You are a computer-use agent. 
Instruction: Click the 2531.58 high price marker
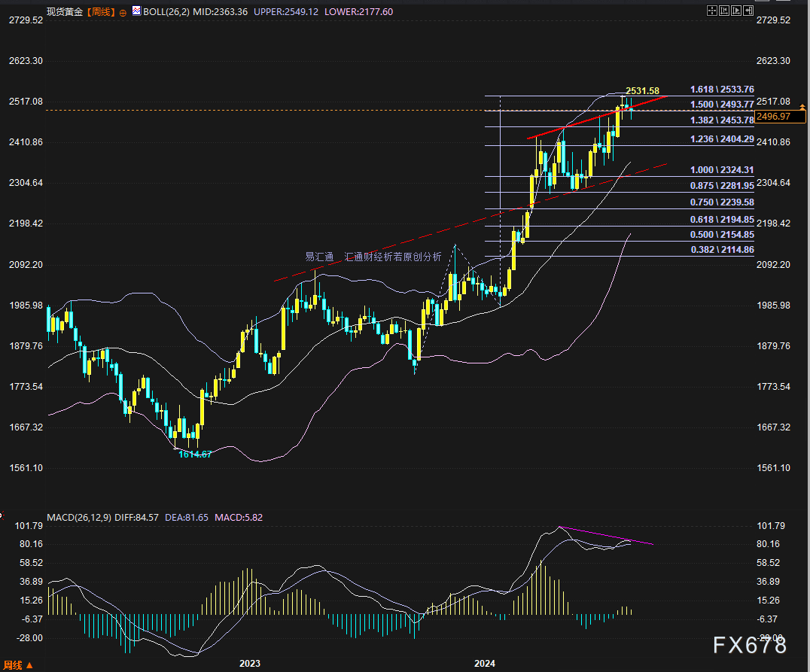(x=642, y=90)
